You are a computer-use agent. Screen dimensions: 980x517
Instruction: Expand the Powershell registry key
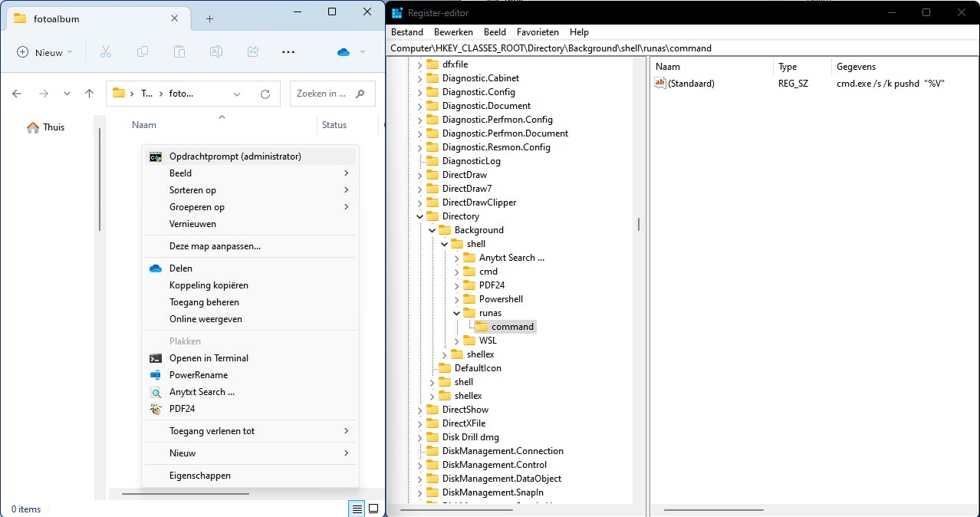click(456, 299)
